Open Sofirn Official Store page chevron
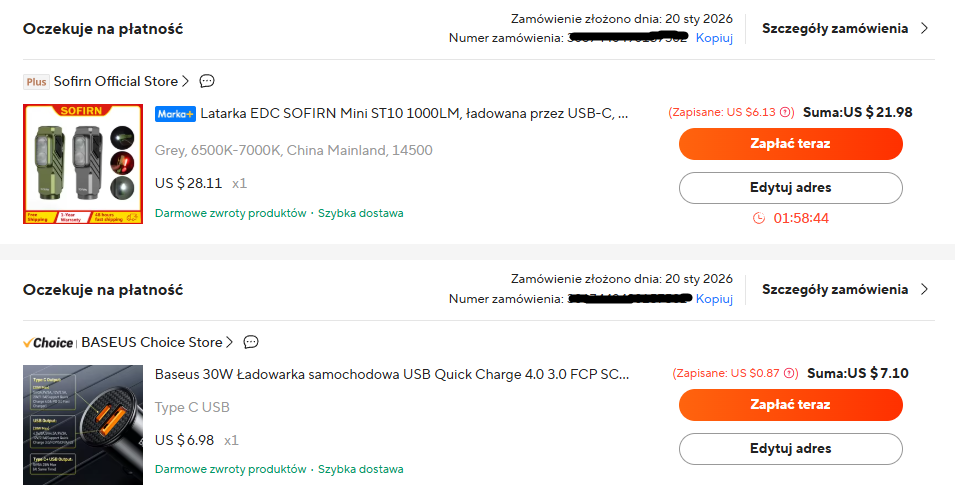 [186, 81]
